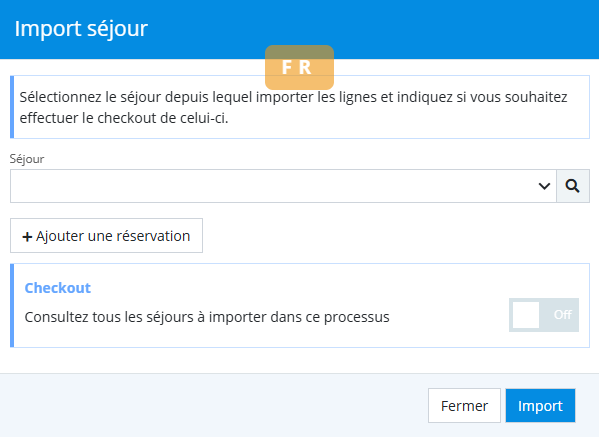This screenshot has width=599, height=437.
Task: Click the Checkout heading
Action: click(58, 288)
